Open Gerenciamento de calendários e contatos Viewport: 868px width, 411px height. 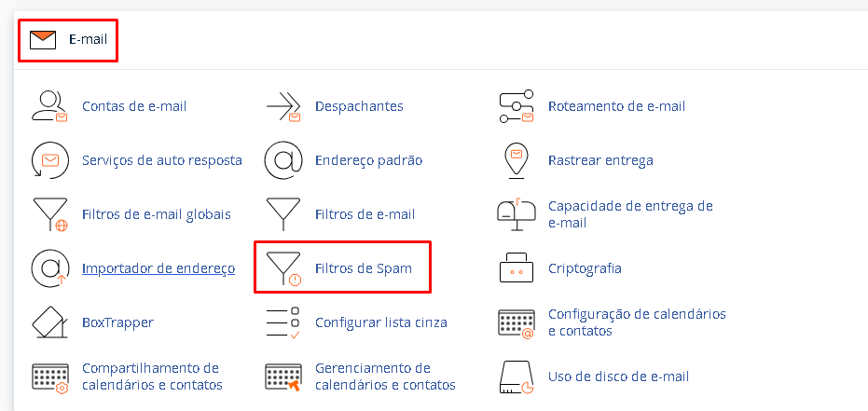385,377
